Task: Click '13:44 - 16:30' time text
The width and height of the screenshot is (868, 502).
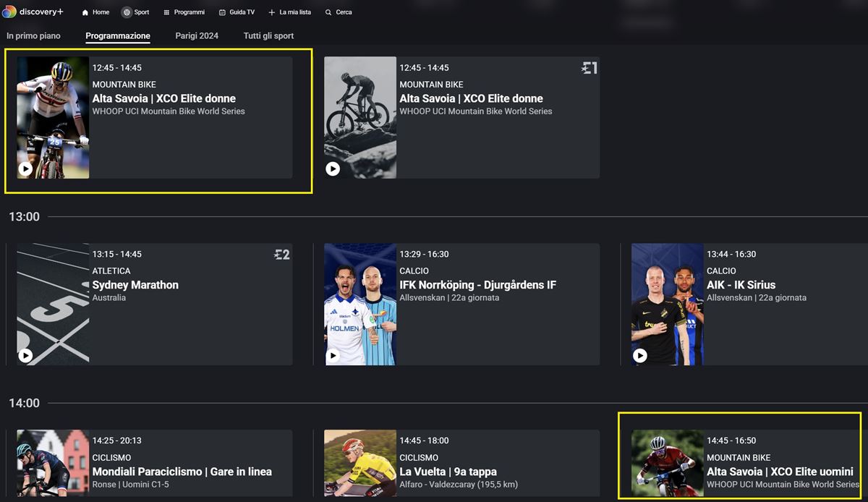Action: coord(731,255)
